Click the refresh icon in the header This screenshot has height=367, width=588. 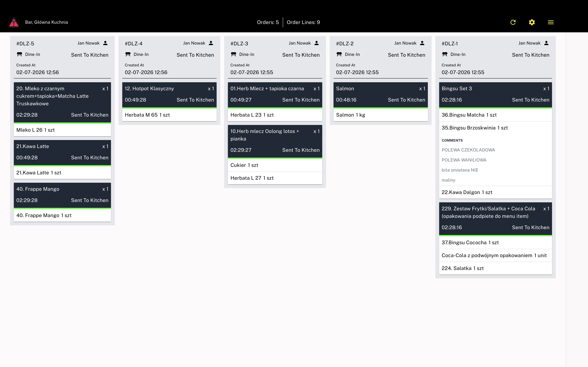pyautogui.click(x=513, y=22)
